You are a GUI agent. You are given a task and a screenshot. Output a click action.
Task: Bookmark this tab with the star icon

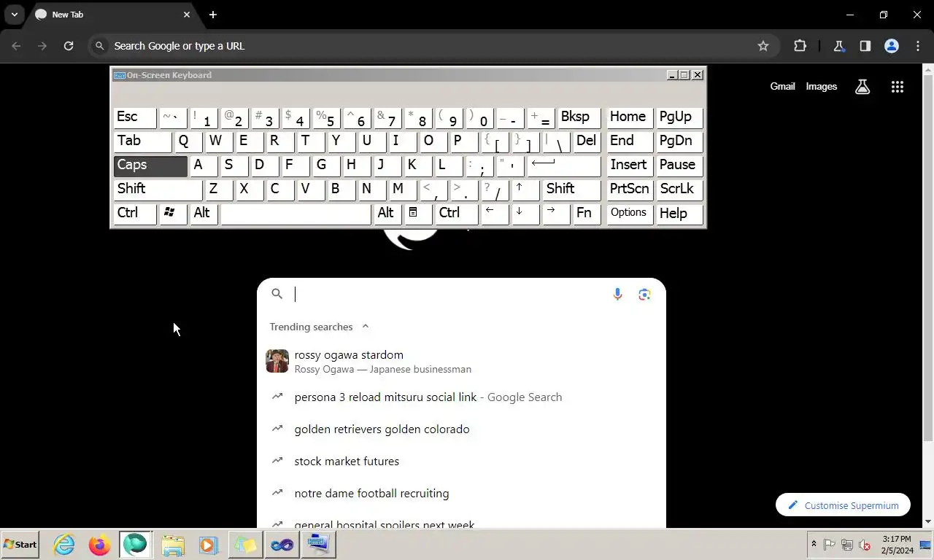pyautogui.click(x=763, y=46)
